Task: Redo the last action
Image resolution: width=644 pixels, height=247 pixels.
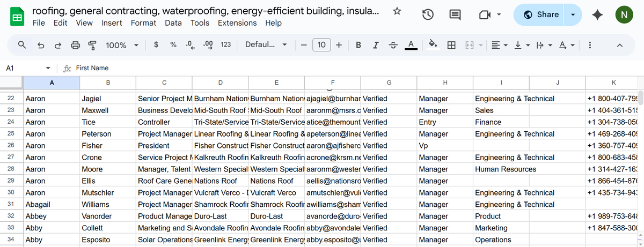Action: coord(57,45)
